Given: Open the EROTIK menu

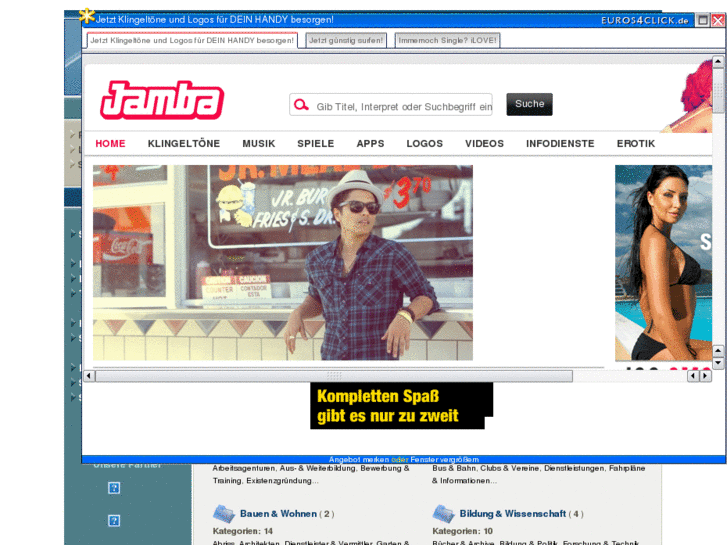Looking at the screenshot, I should pos(636,144).
